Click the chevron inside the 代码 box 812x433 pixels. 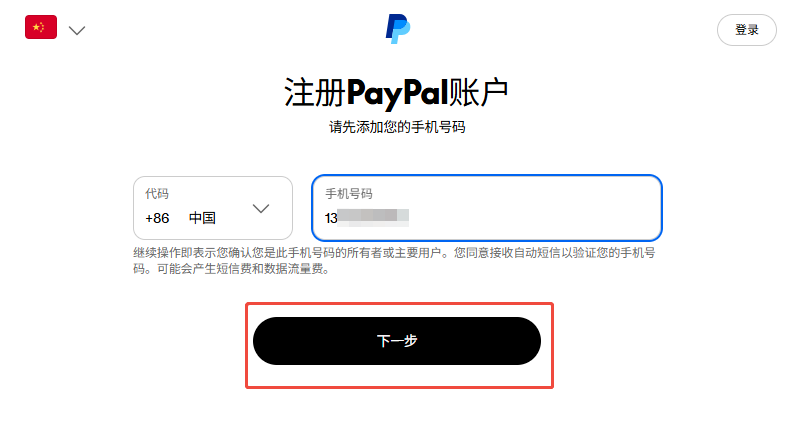260,208
